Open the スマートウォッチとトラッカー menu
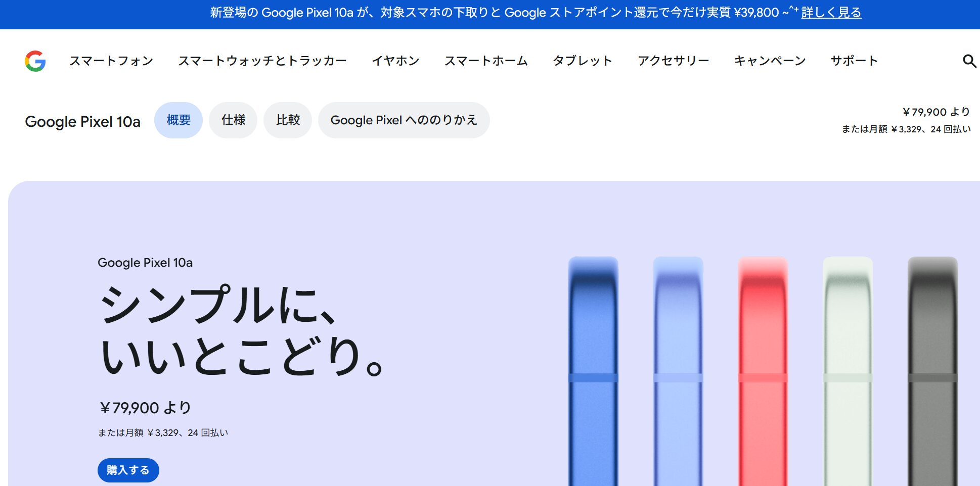 [262, 61]
